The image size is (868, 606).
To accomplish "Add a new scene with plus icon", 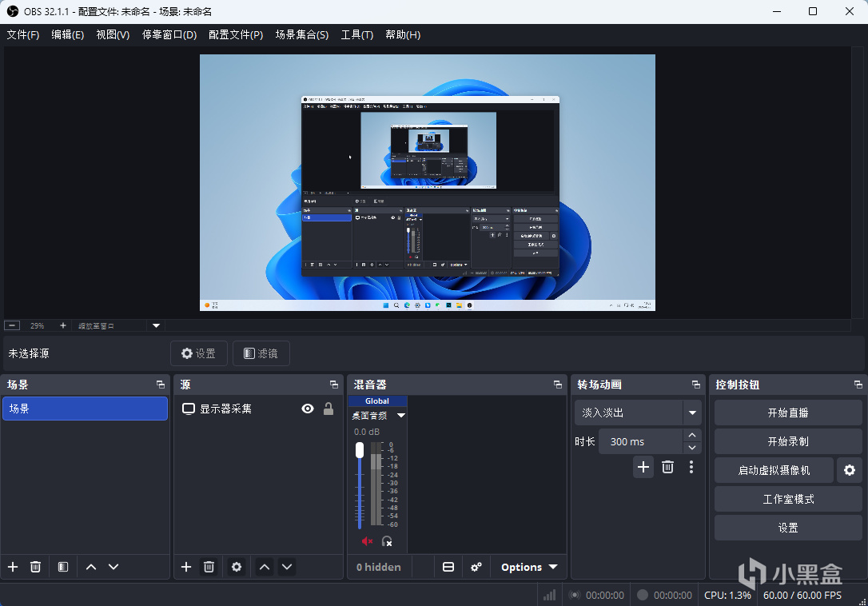I will (13, 567).
